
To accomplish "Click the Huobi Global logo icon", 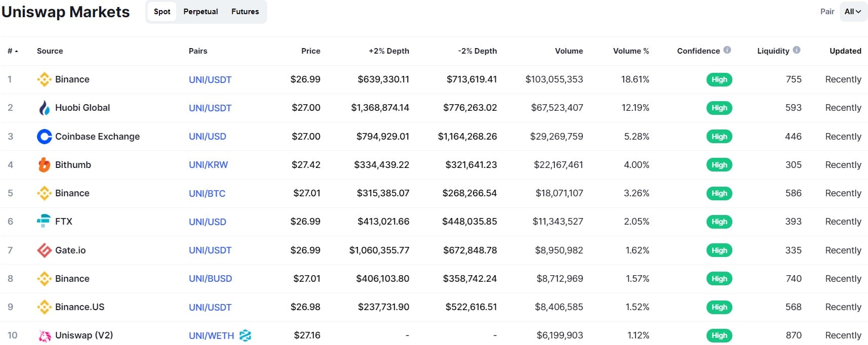I will [45, 108].
